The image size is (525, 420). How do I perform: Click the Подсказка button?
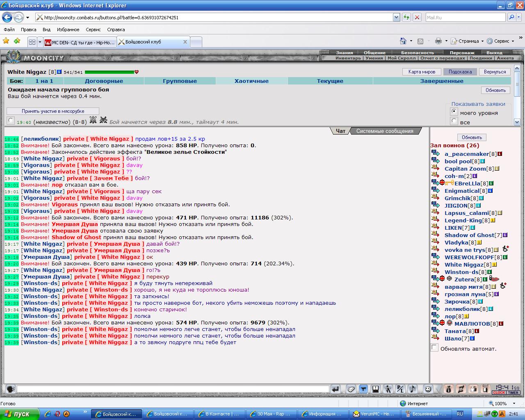[460, 72]
